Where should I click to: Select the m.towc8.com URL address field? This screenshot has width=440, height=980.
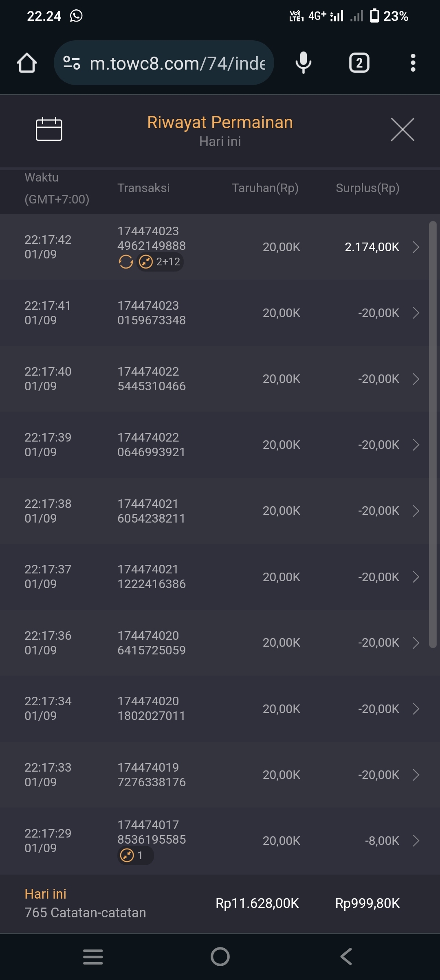tap(177, 63)
